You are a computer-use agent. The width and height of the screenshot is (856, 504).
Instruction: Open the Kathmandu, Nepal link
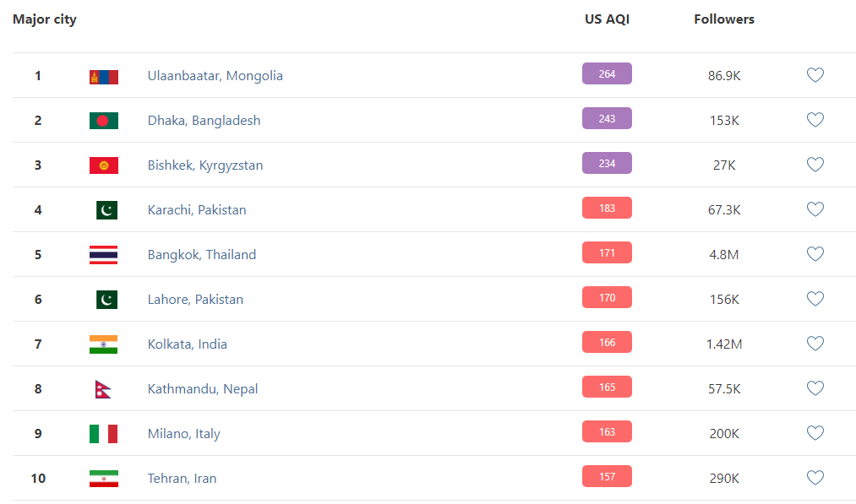(x=203, y=389)
